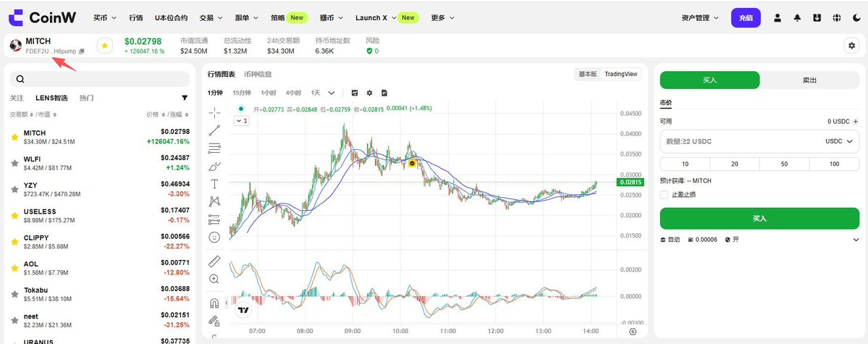Select the Fibonacci retracement tool
The image size is (868, 344).
click(x=214, y=148)
